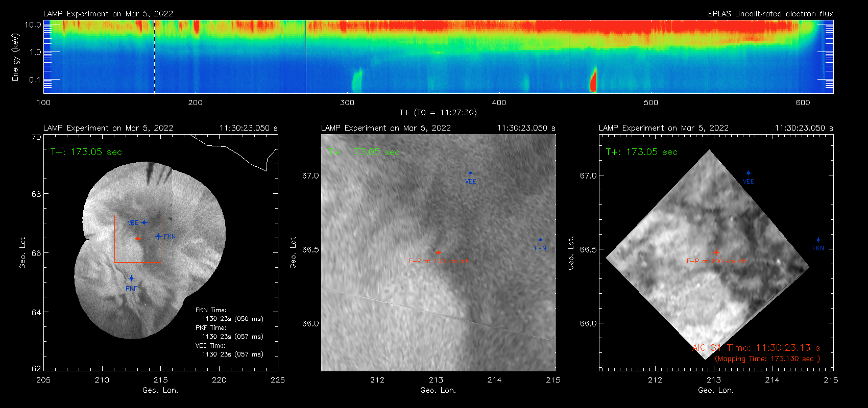868x408 pixels.
Task: Select the red F-P footpoint marker in the right panel
Action: coord(716,252)
